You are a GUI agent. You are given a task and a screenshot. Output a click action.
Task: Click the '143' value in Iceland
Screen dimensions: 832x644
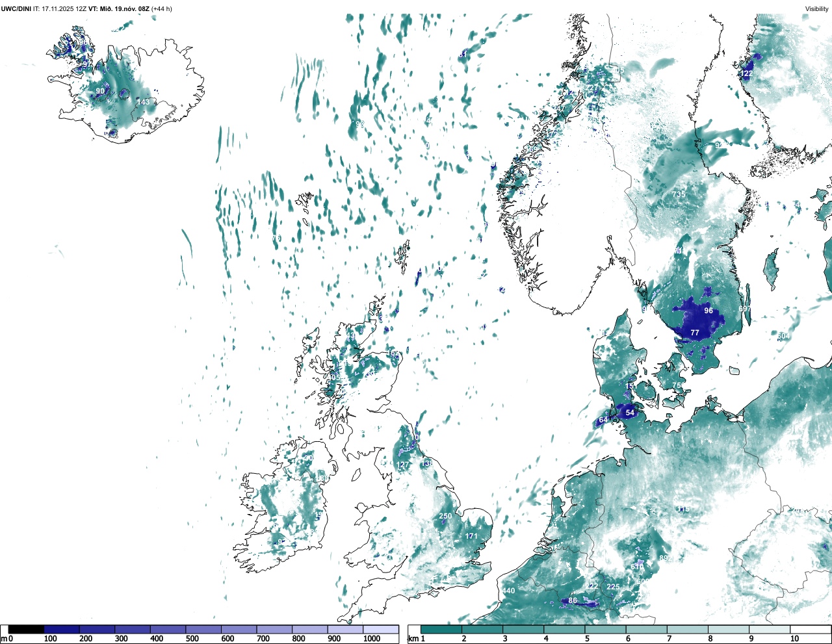143,102
